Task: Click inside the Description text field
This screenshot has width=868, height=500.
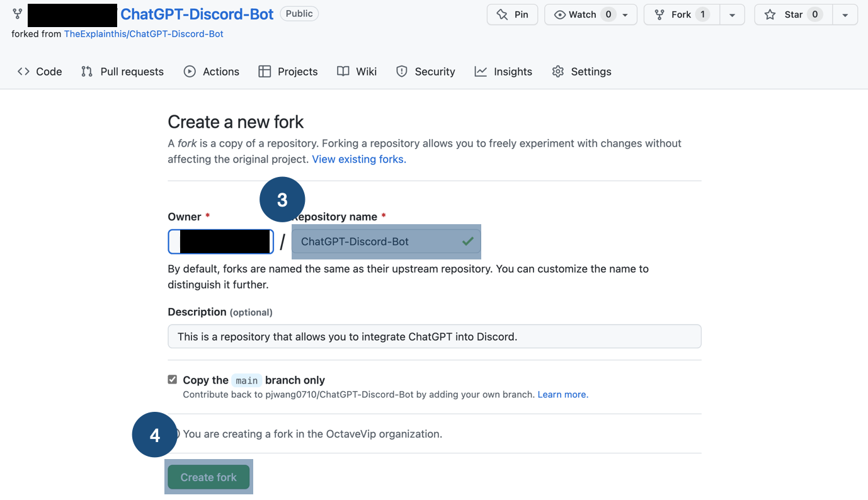Action: [x=434, y=336]
